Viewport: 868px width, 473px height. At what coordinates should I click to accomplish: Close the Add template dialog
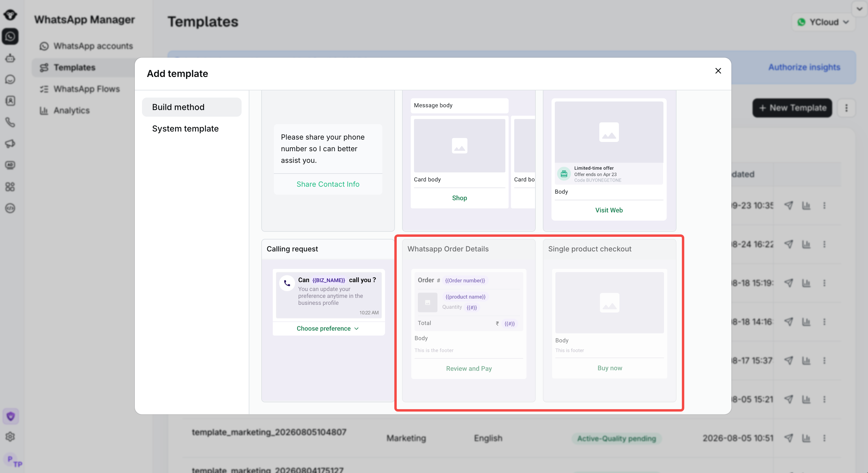pyautogui.click(x=718, y=71)
